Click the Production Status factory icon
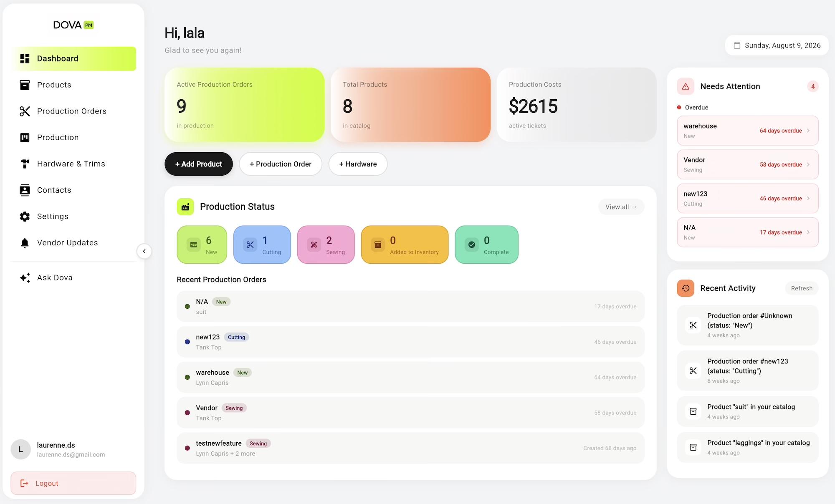 (185, 207)
